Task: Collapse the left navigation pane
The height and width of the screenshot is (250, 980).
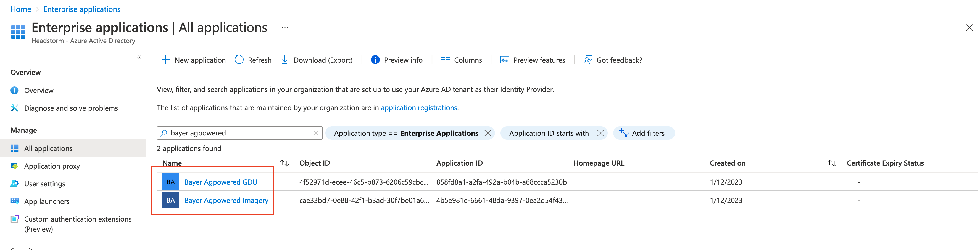Action: click(x=139, y=57)
